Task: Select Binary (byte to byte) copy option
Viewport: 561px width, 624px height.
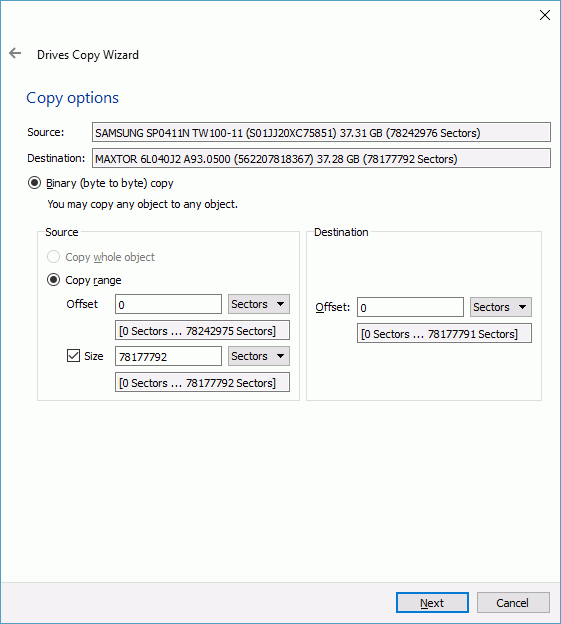Action: [x=34, y=183]
